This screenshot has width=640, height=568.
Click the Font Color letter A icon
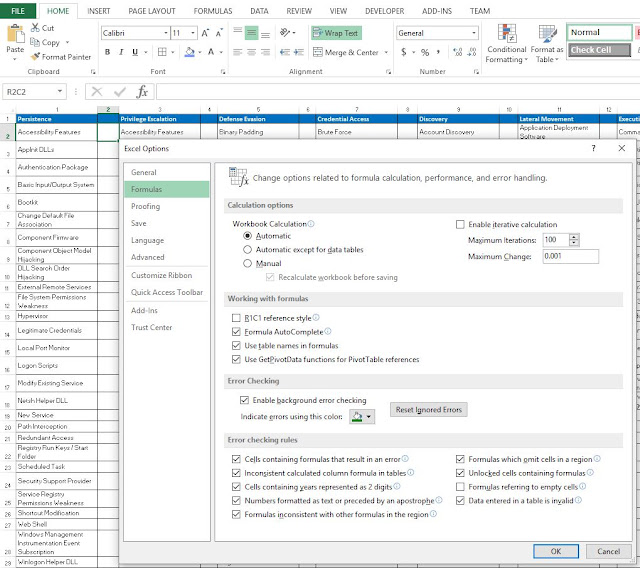(211, 52)
